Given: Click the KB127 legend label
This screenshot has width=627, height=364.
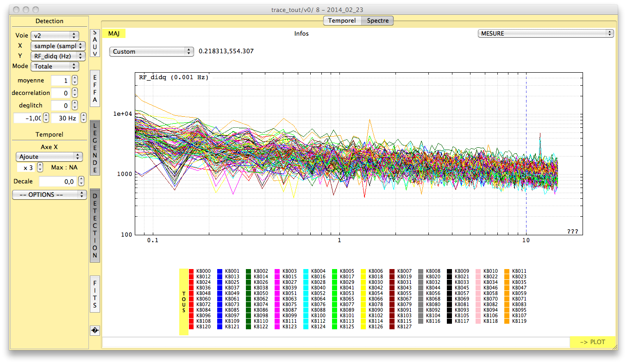Looking at the screenshot, I should point(404,326).
